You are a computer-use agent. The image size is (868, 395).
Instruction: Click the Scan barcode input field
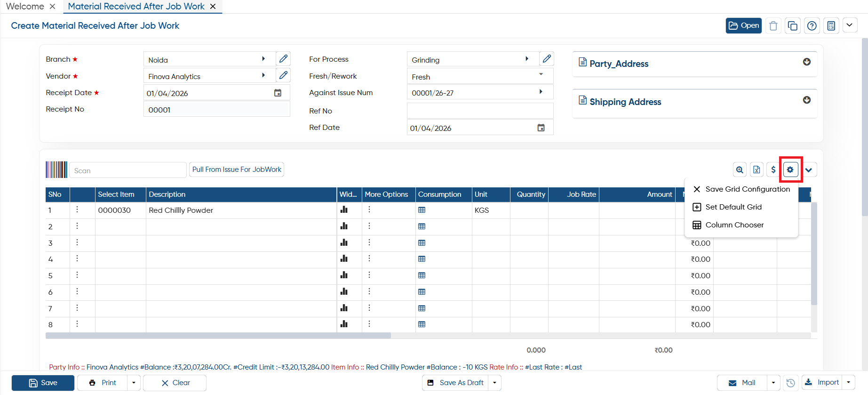click(128, 170)
